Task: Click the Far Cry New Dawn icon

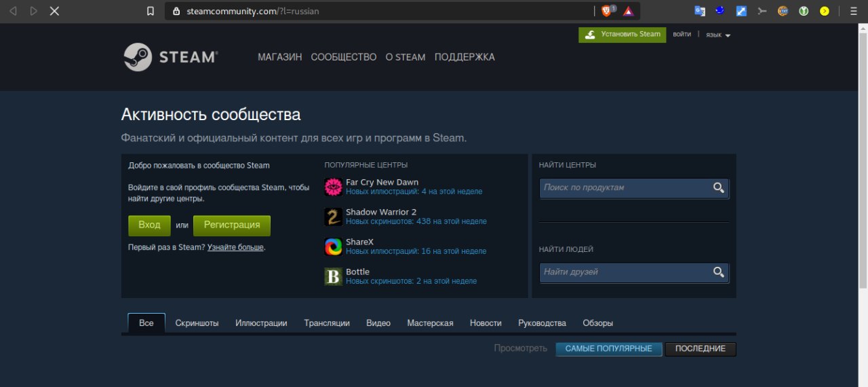Action: point(333,187)
